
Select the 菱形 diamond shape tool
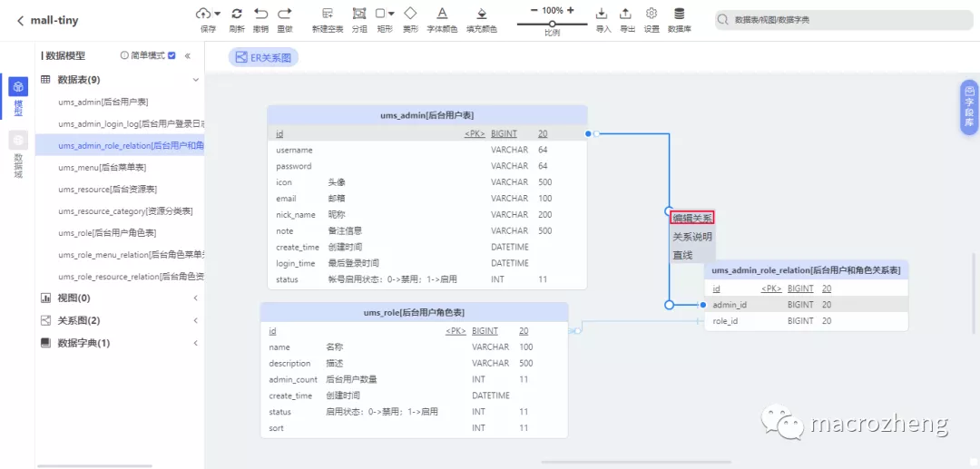tap(410, 15)
